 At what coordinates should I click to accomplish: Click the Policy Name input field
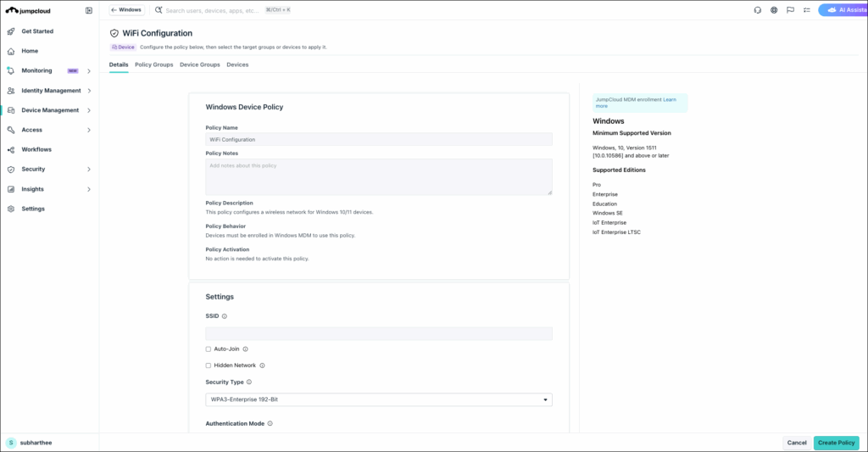[x=379, y=140]
